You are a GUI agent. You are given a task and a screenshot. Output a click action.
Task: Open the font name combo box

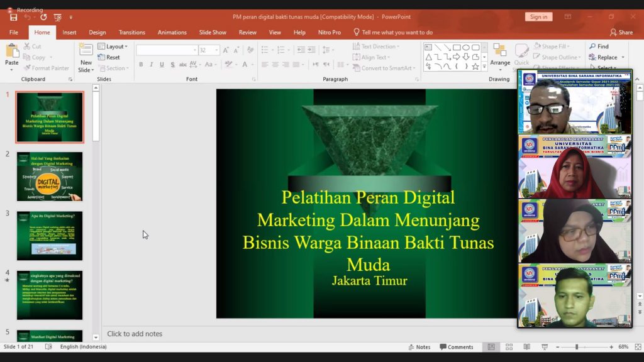[x=167, y=50]
